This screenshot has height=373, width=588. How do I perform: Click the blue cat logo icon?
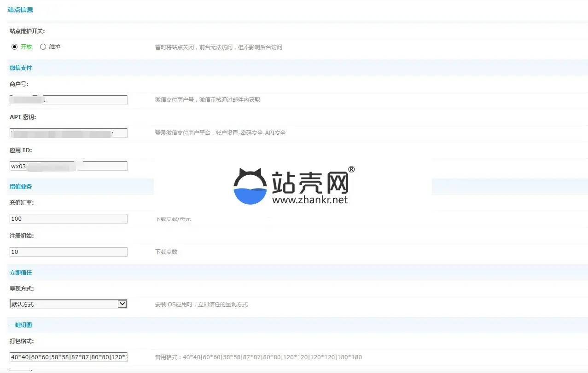point(250,187)
